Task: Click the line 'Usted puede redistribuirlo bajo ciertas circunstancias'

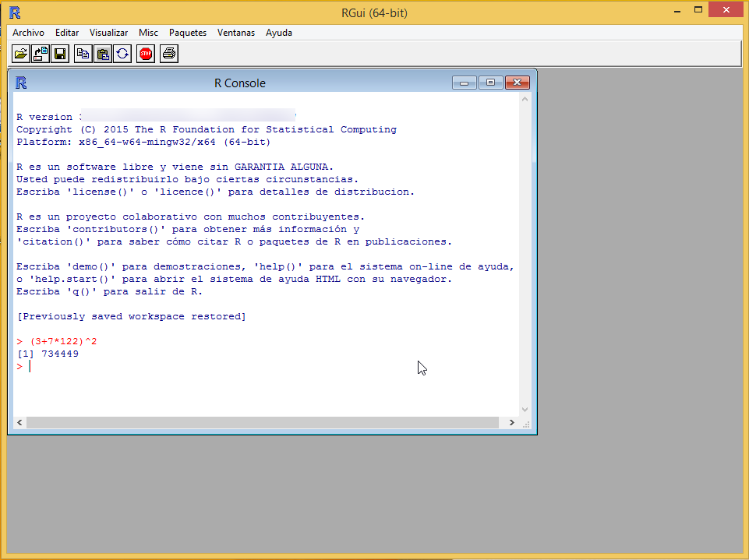Action: (x=187, y=179)
